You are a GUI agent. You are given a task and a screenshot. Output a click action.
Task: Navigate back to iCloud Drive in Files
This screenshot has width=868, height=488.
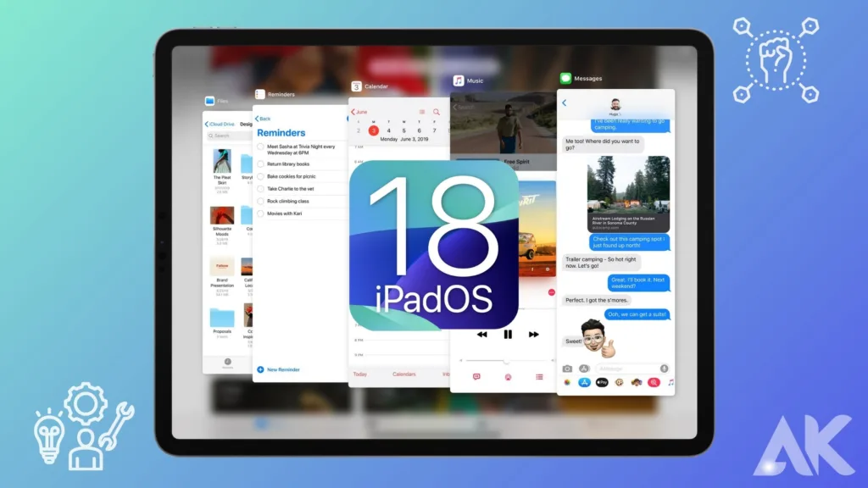pyautogui.click(x=220, y=124)
